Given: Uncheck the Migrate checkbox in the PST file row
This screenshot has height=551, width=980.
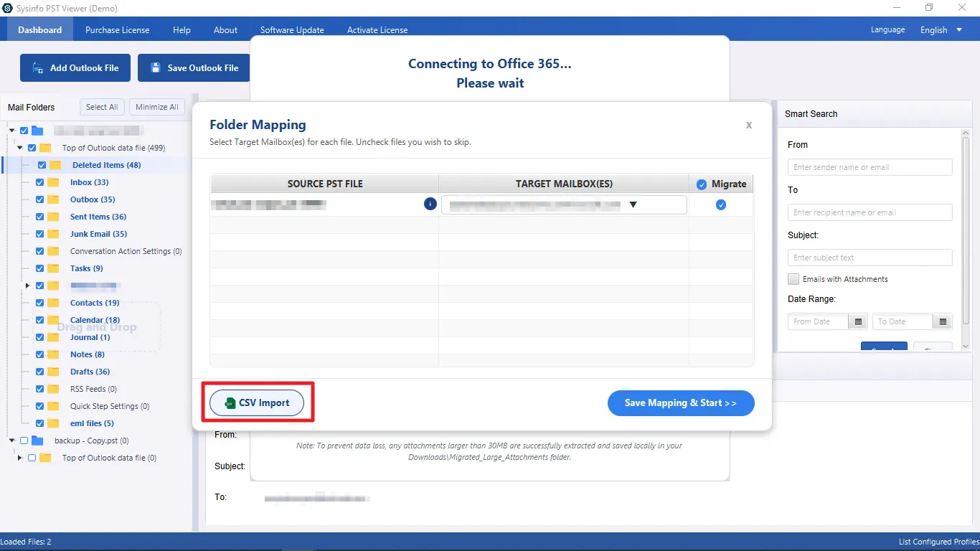Looking at the screenshot, I should click(721, 204).
